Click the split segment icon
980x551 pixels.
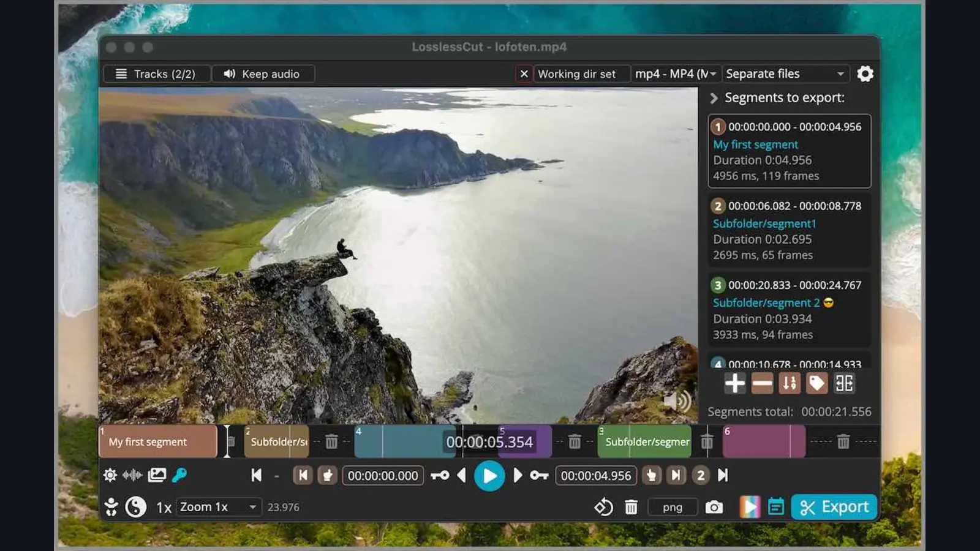click(x=844, y=383)
